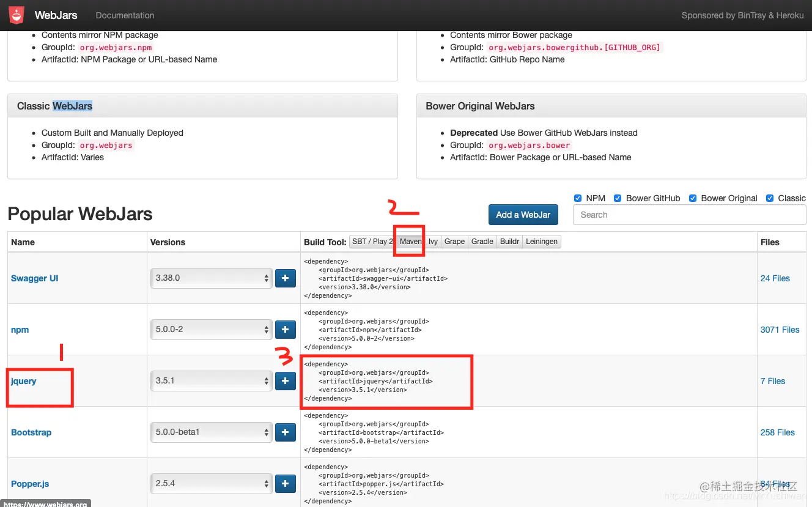Image resolution: width=812 pixels, height=507 pixels.
Task: Focus the Search input field
Action: 689,215
